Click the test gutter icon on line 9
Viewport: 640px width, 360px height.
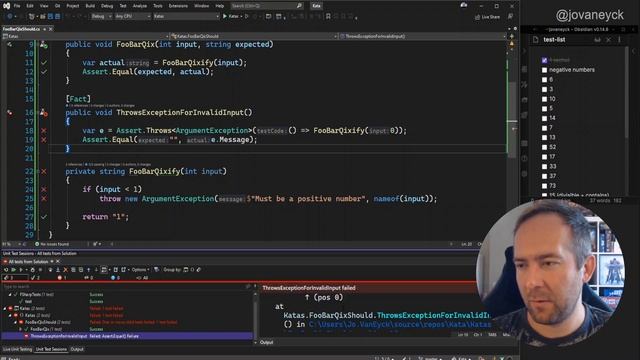(x=43, y=44)
